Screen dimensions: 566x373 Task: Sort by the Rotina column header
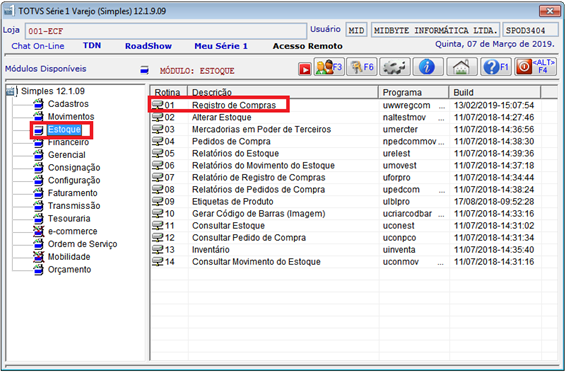[x=169, y=92]
